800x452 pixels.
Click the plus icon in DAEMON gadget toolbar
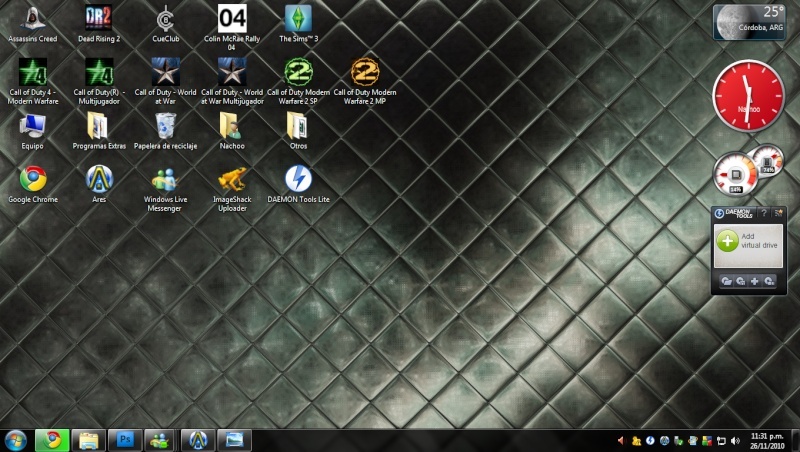click(x=755, y=281)
